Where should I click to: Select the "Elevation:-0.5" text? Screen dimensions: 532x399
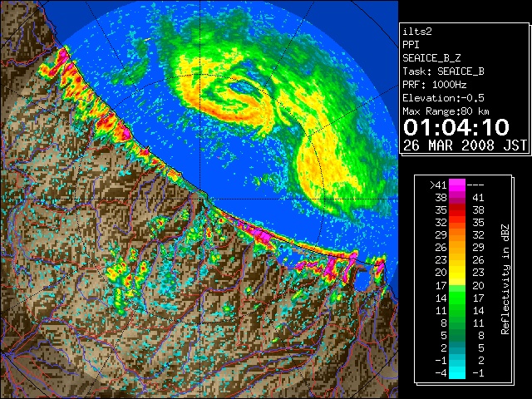click(x=443, y=98)
